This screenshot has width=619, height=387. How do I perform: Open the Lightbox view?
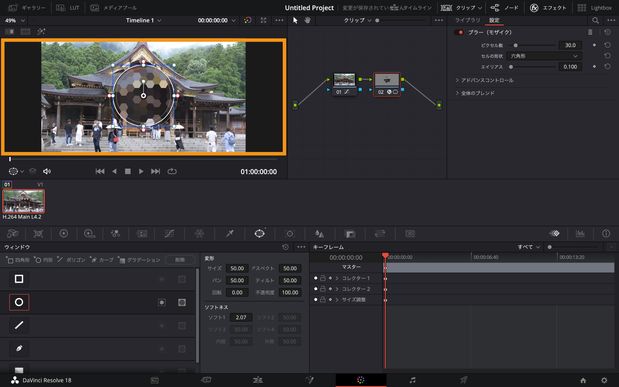pos(595,8)
